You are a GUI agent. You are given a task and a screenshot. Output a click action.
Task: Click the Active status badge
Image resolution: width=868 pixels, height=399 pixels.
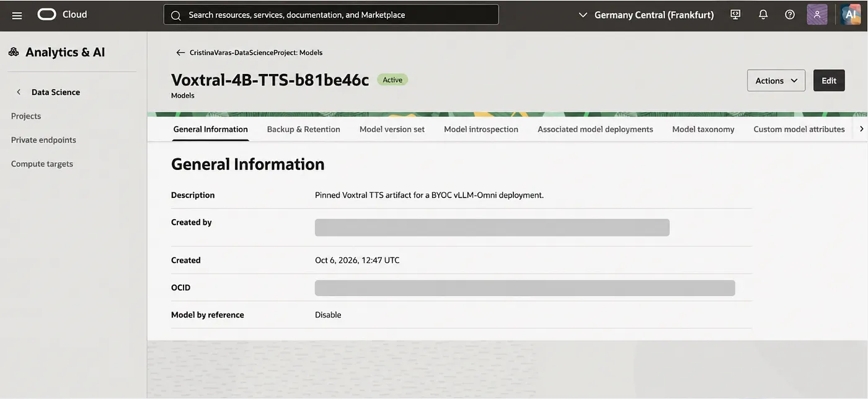coord(392,80)
